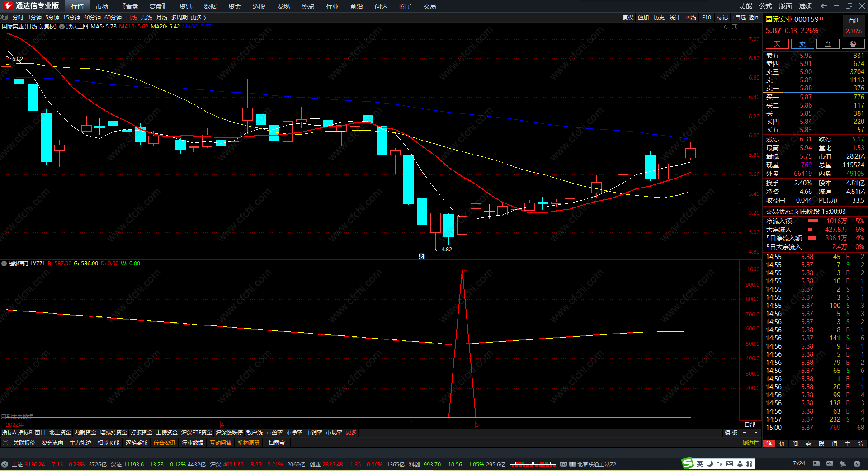Screen dimensions: 868x471
Task: Switch to the 周线 weekly tab
Action: 146,18
